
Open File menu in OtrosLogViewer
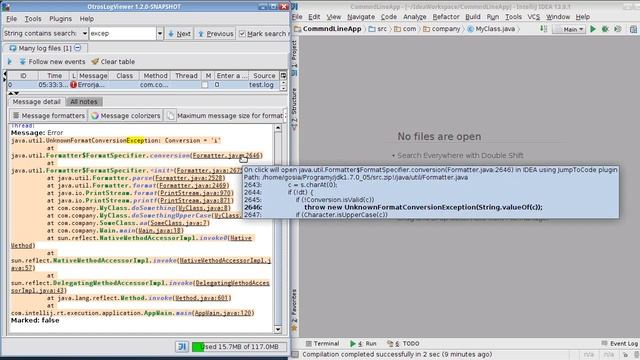click(x=11, y=19)
